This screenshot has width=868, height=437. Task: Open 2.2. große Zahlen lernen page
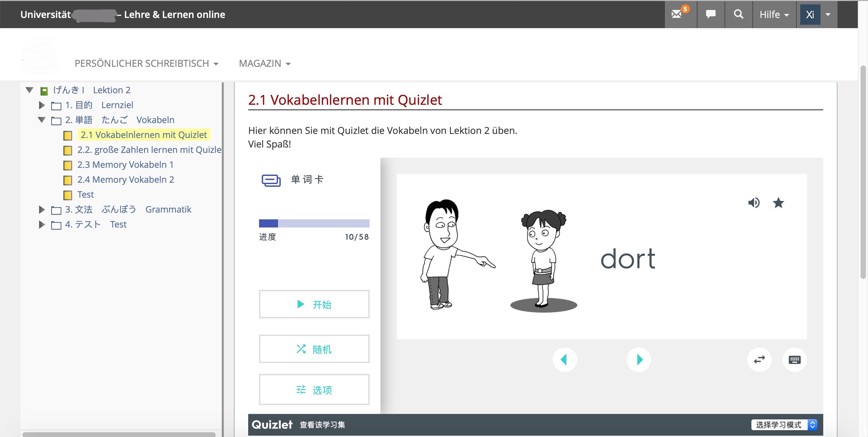(x=149, y=150)
